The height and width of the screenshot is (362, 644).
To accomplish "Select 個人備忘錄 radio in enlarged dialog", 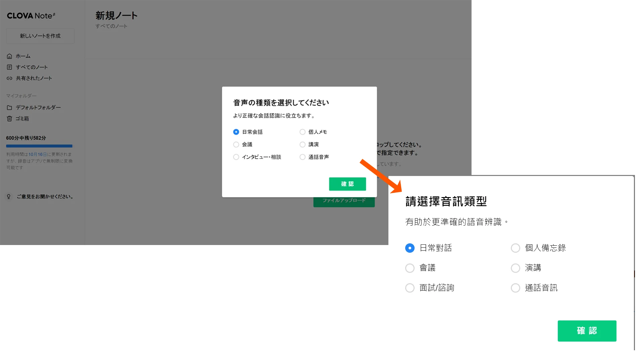I will click(516, 248).
